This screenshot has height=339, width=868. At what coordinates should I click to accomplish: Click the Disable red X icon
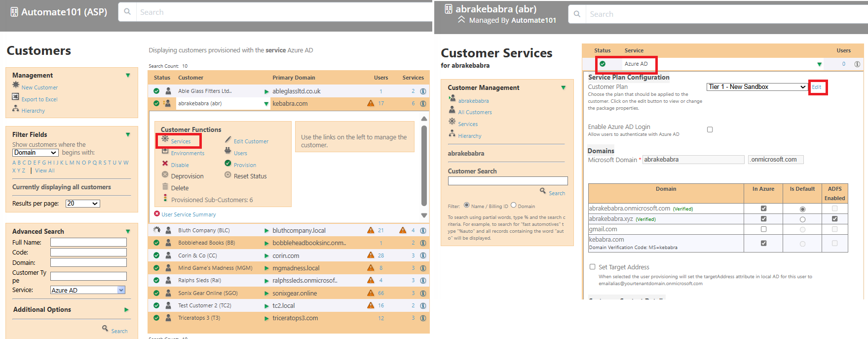tap(165, 163)
